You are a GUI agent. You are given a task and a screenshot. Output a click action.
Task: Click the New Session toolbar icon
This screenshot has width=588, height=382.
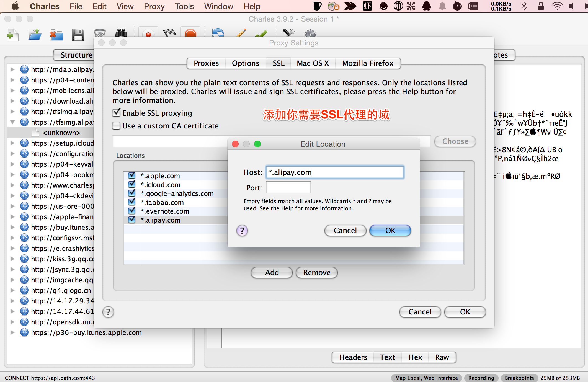pos(13,35)
